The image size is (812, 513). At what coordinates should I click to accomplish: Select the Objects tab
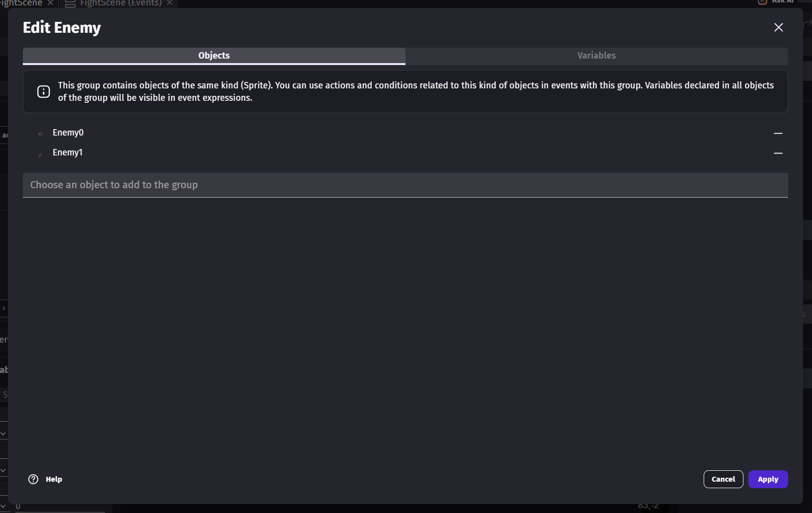tap(214, 56)
